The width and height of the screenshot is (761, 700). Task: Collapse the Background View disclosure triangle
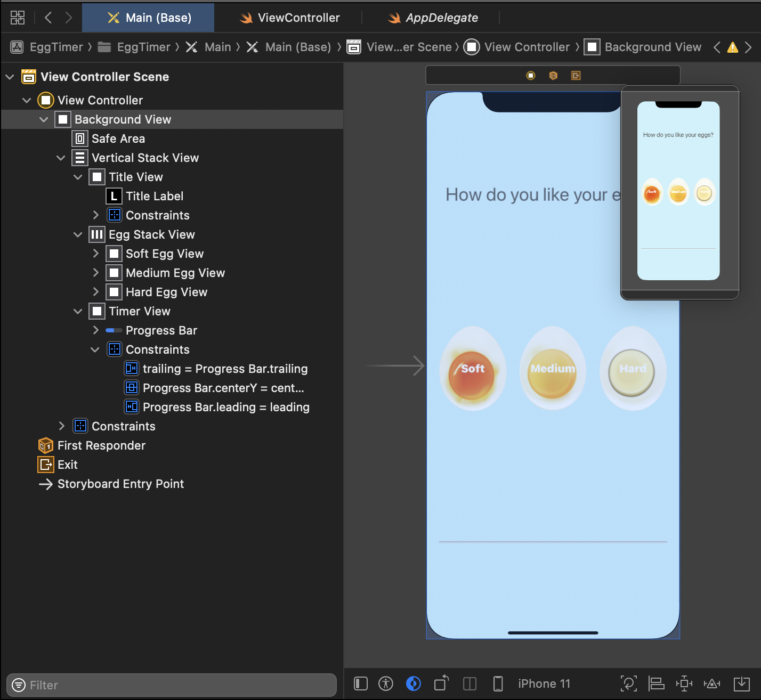point(44,119)
